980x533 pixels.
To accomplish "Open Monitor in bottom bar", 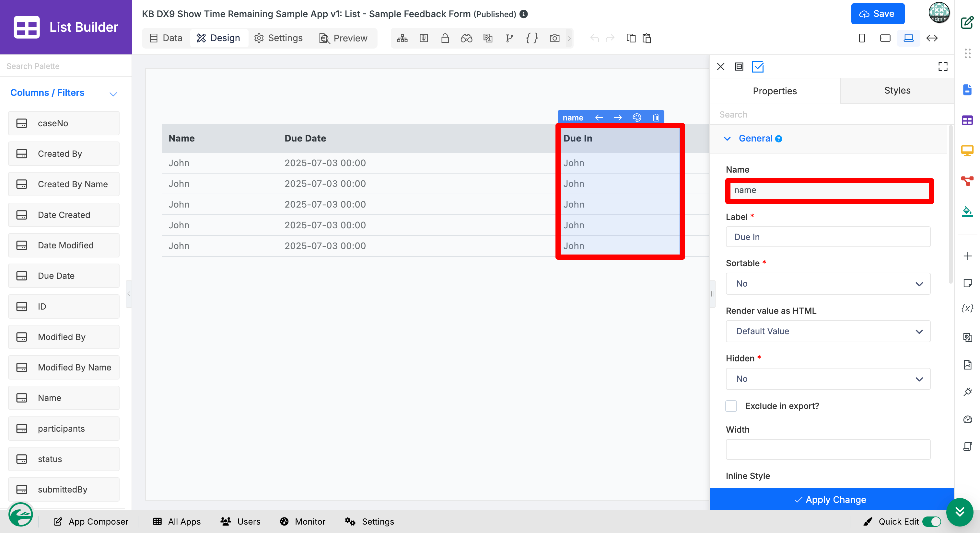I will (303, 522).
